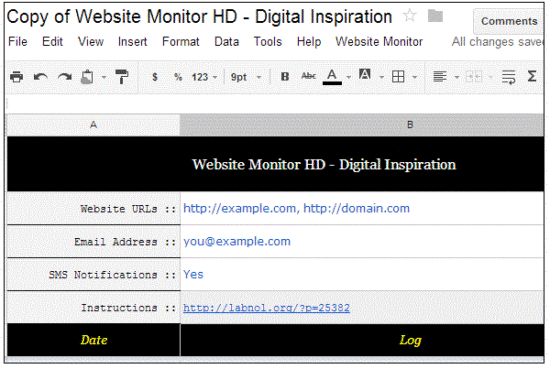The image size is (550, 369).
Task: Click the document title text
Action: (x=199, y=17)
